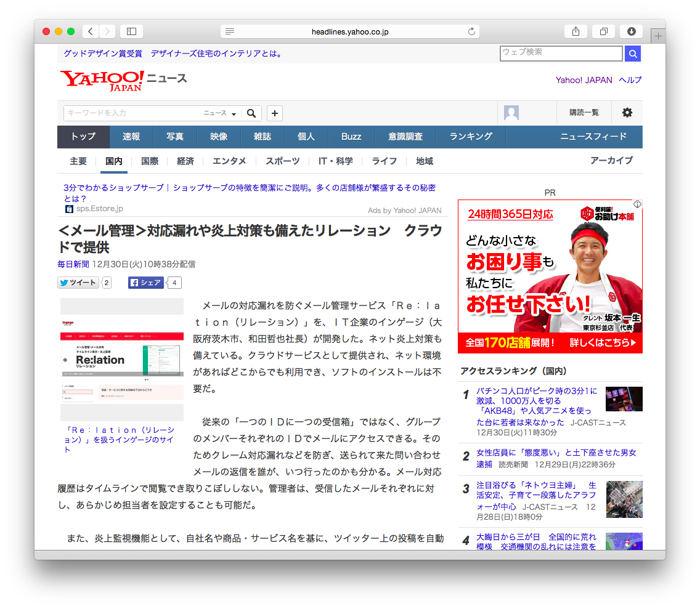Image resolution: width=700 pixels, height=609 pixels.
Task: Reload the page with refresh icon
Action: click(x=471, y=31)
